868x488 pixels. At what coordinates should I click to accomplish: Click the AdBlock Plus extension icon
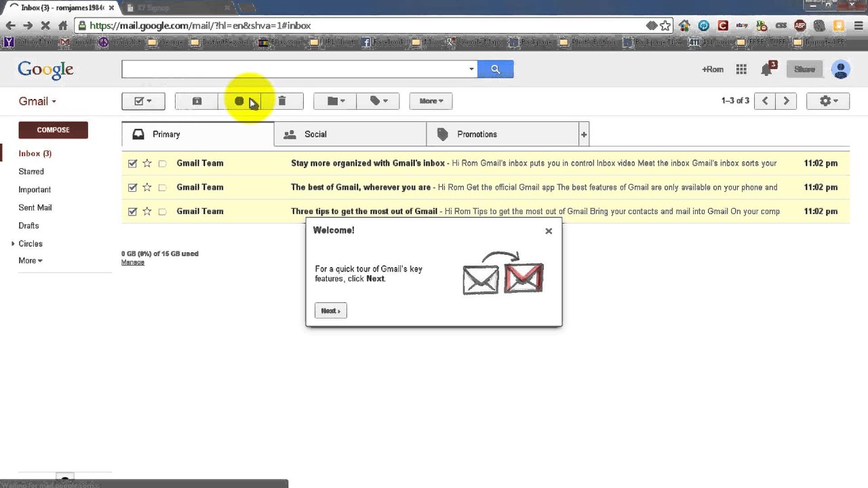tap(800, 26)
